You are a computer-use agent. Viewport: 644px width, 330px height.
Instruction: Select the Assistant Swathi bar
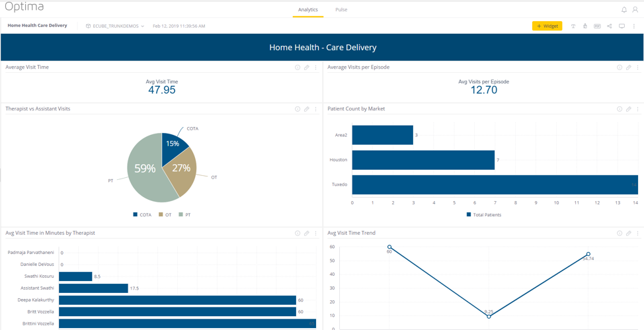click(x=94, y=288)
